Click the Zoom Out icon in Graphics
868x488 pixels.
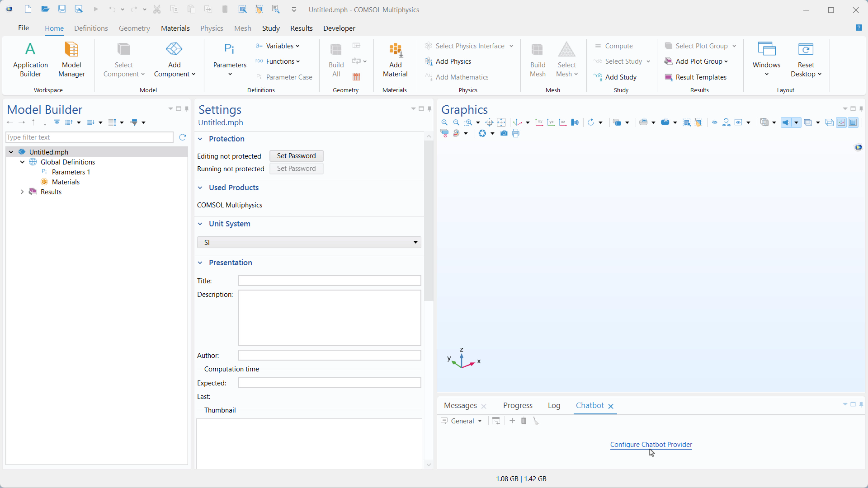tap(456, 122)
